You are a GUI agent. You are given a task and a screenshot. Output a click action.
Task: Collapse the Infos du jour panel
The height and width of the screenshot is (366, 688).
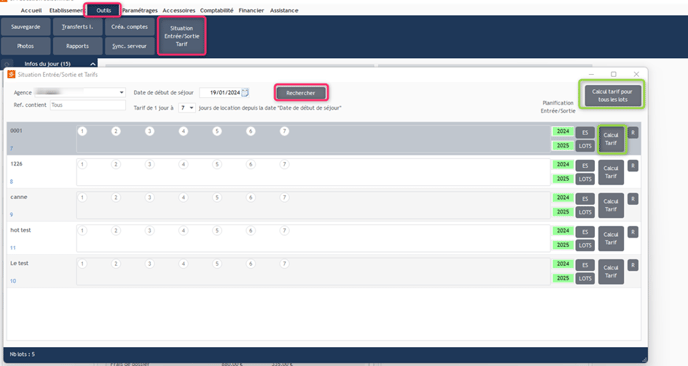(93, 64)
